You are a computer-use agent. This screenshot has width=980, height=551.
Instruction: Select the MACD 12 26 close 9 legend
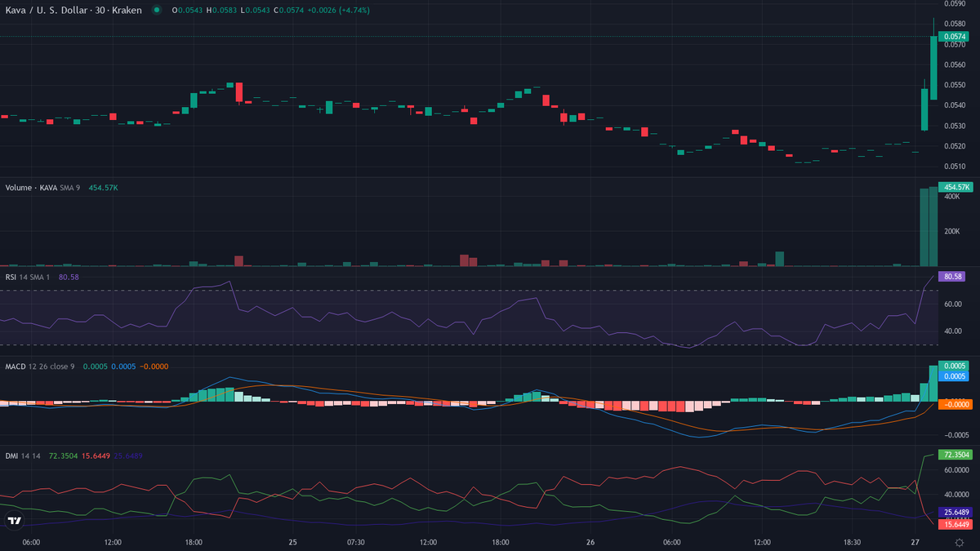click(40, 367)
